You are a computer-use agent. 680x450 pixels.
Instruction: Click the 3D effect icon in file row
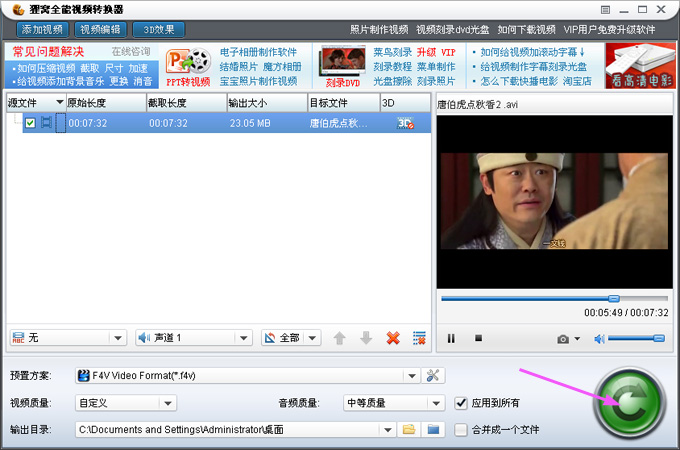[405, 123]
